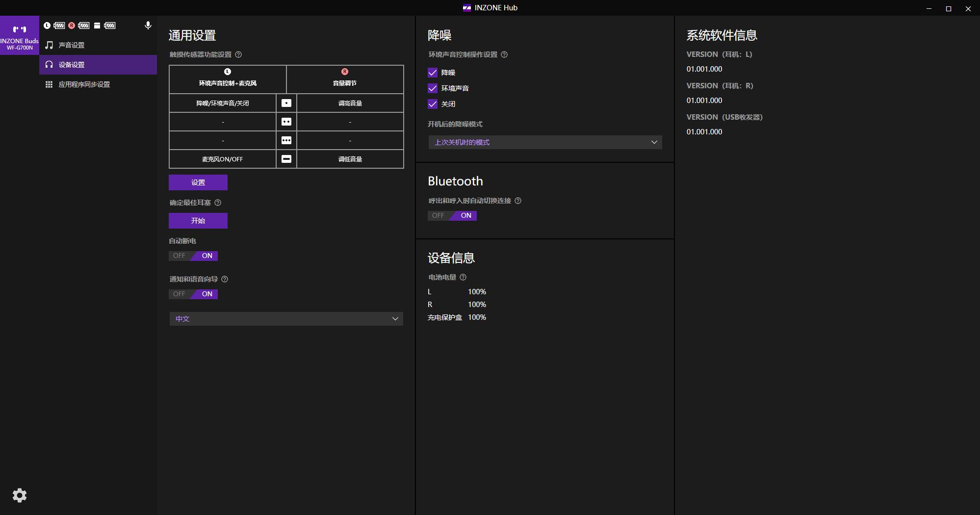This screenshot has width=980, height=515.
Task: Expand the 上次关机时的模式 dropdown
Action: [545, 142]
